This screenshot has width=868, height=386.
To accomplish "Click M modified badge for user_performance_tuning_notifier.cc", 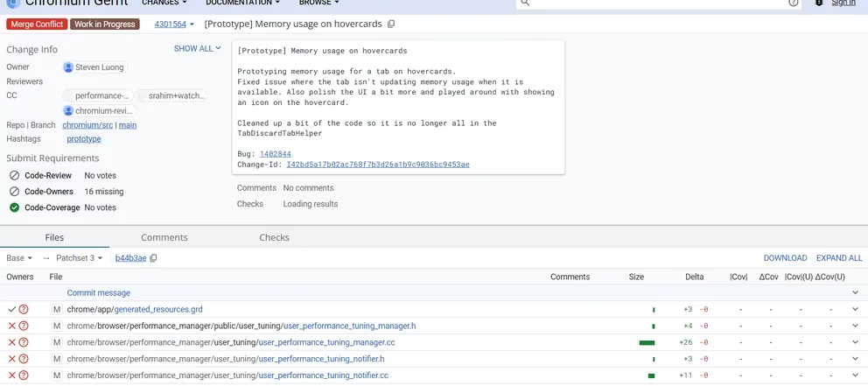I will click(x=57, y=375).
